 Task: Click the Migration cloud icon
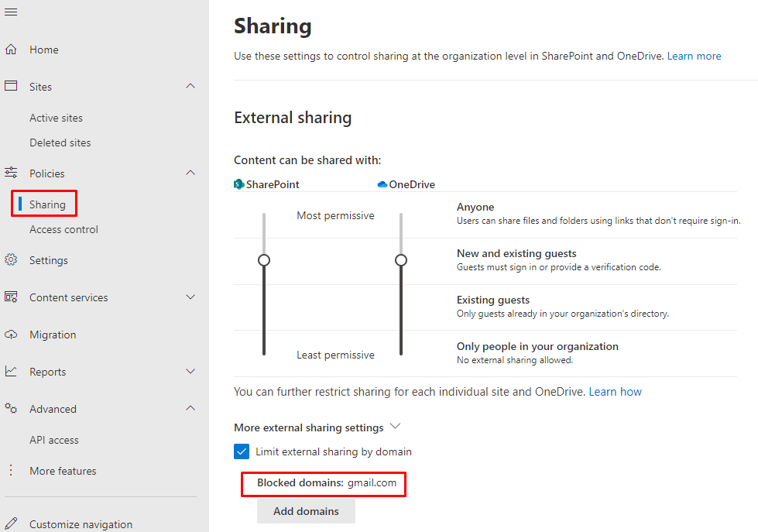(x=11, y=335)
